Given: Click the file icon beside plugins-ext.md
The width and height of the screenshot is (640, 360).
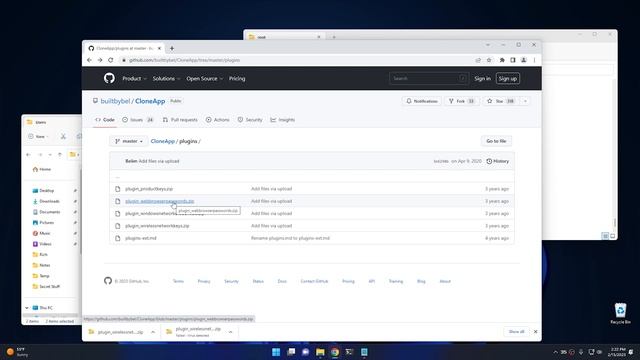Looking at the screenshot, I should [x=118, y=238].
